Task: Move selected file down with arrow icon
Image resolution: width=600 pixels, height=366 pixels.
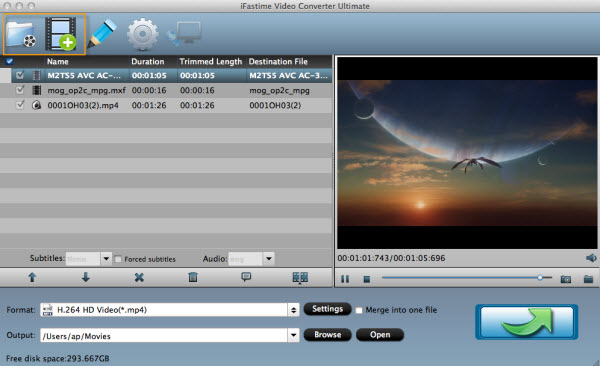Action: click(86, 277)
